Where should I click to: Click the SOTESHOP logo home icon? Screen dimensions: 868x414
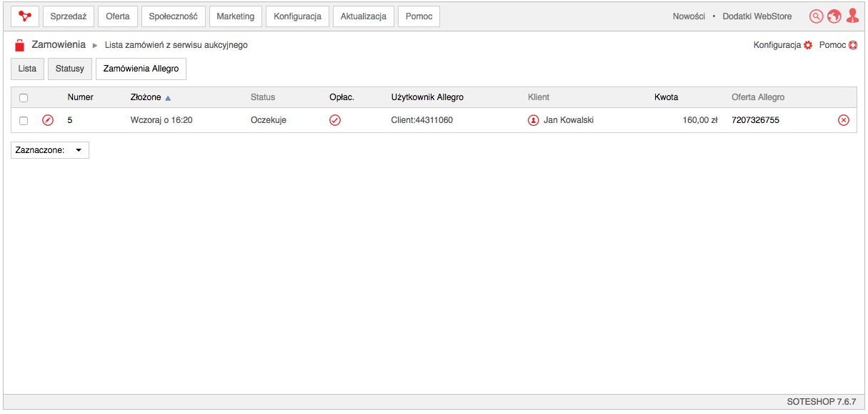coord(25,16)
